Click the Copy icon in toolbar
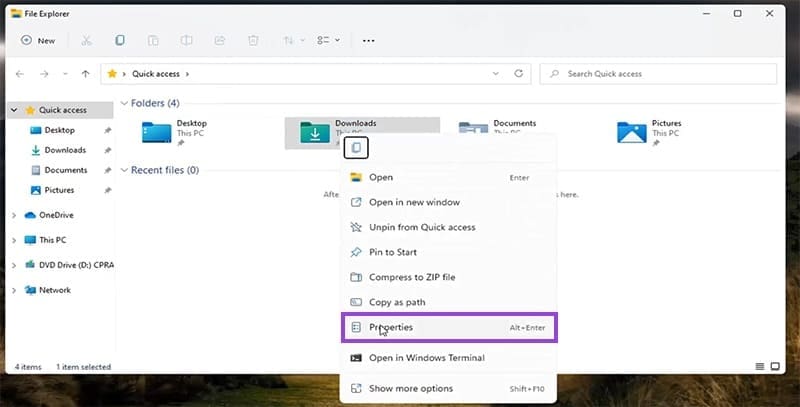Viewport: 800px width, 407px height. coord(119,40)
